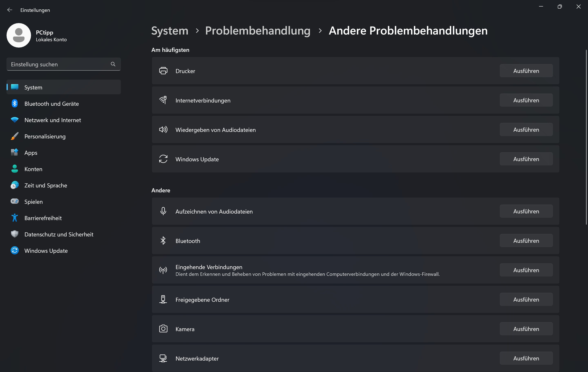This screenshot has width=588, height=372.
Task: Run the Bluetooth troubleshooter
Action: [526, 241]
